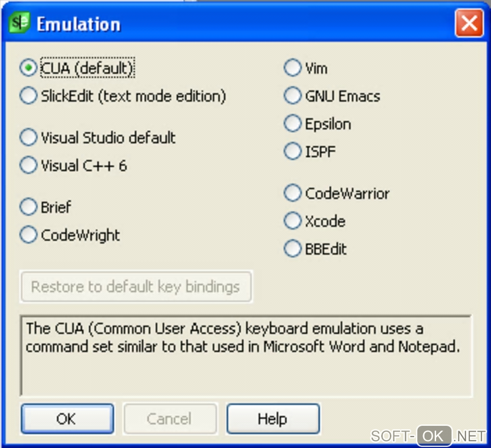Select the CUA (default) radio button
This screenshot has width=491, height=448.
coord(29,68)
